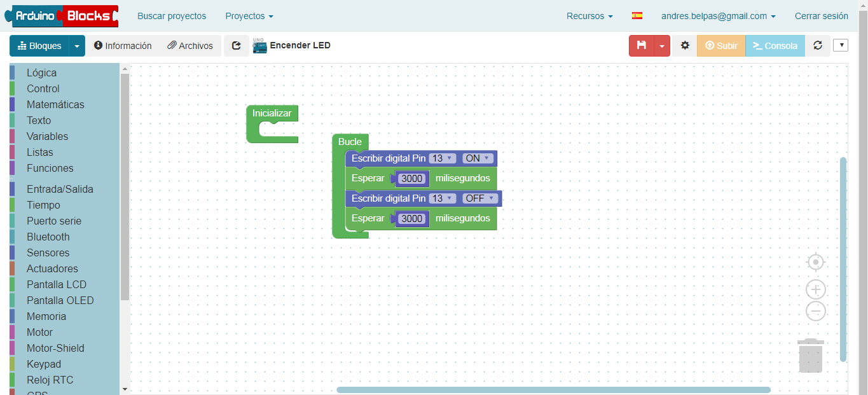Click the Bucle block header
Screen dimensions: 868x395
coord(350,142)
